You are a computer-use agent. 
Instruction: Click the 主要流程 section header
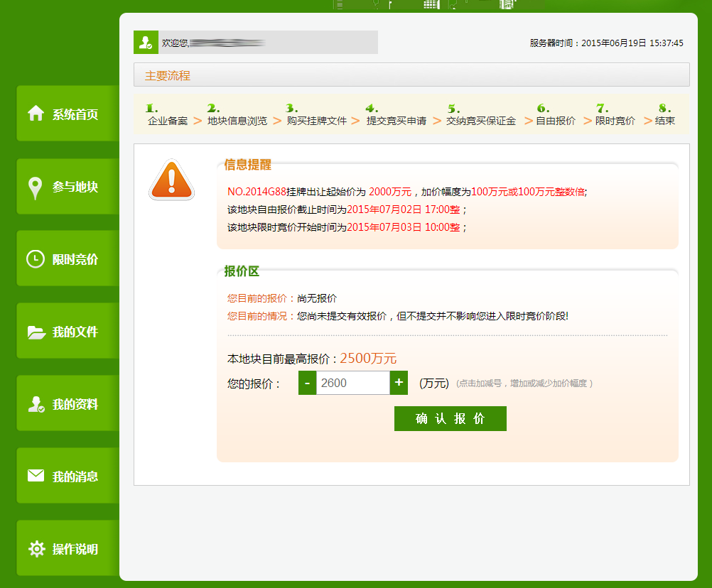pos(168,75)
